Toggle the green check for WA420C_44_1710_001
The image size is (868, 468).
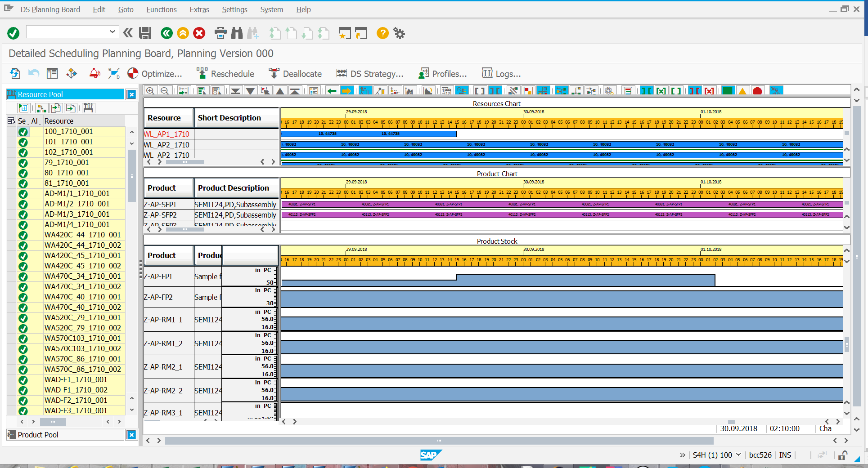click(23, 235)
